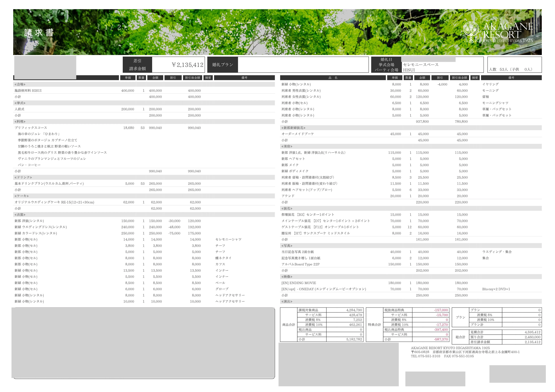The width and height of the screenshot is (555, 392).
Task: Click the グローブ remark
Action: click(x=222, y=289)
